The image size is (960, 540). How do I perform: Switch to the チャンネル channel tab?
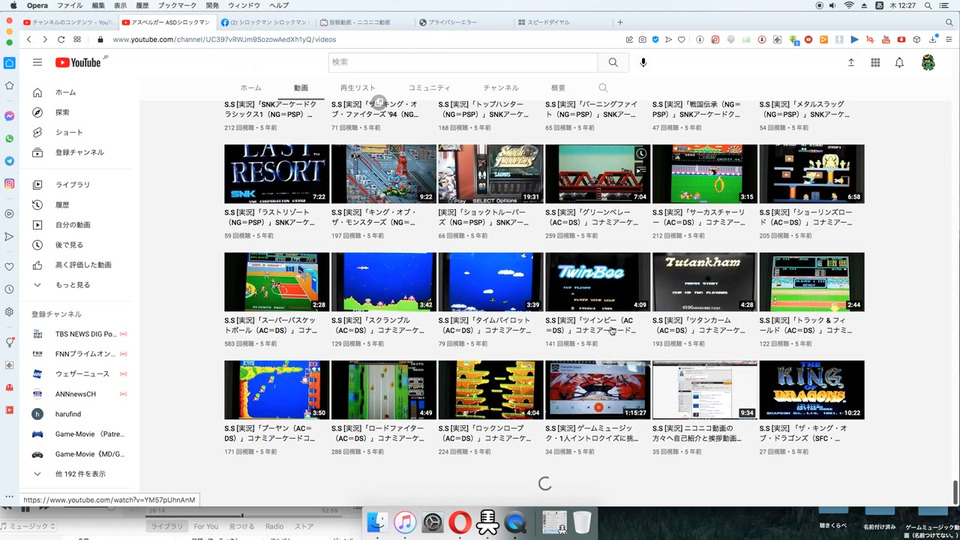click(x=501, y=88)
